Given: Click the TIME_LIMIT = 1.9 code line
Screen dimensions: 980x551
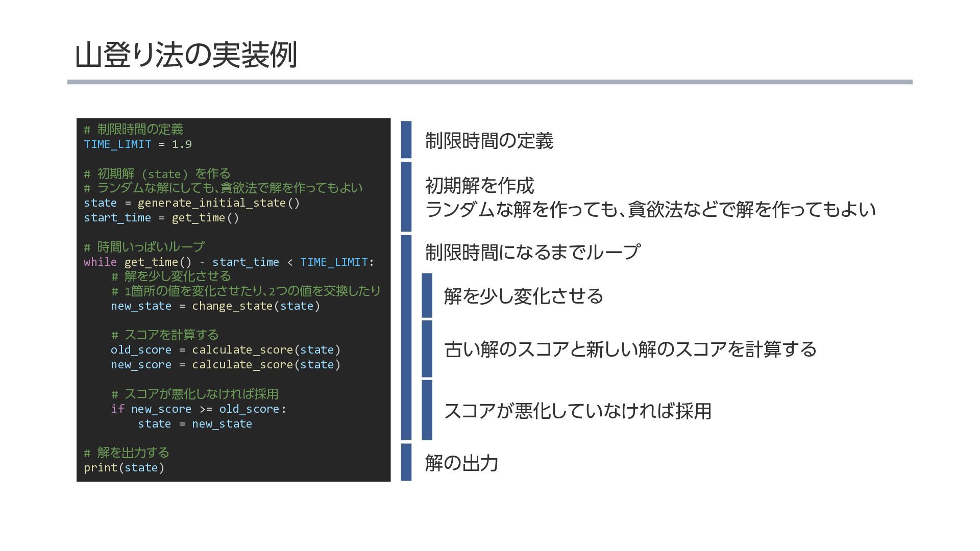Looking at the screenshot, I should tap(138, 144).
